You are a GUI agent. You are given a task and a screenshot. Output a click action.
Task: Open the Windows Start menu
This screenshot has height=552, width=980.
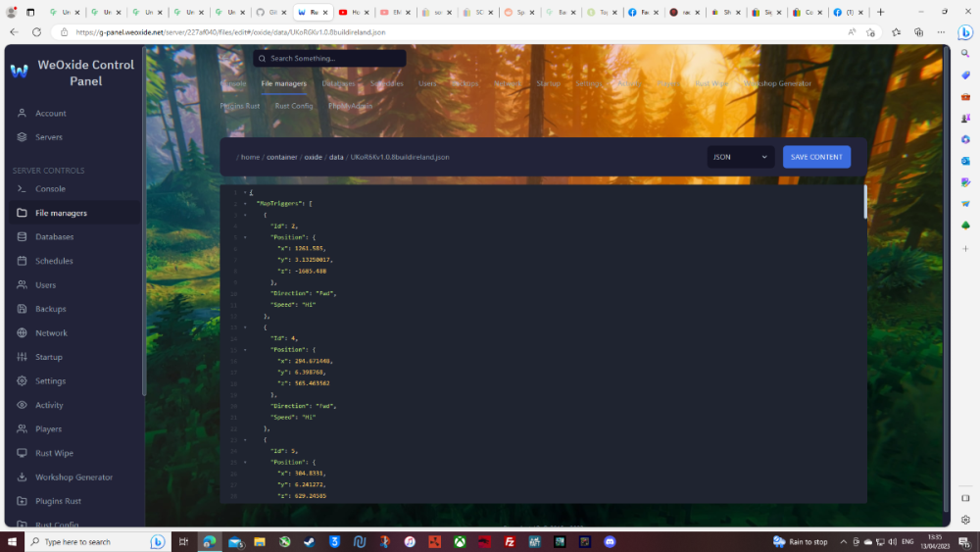tap(12, 542)
